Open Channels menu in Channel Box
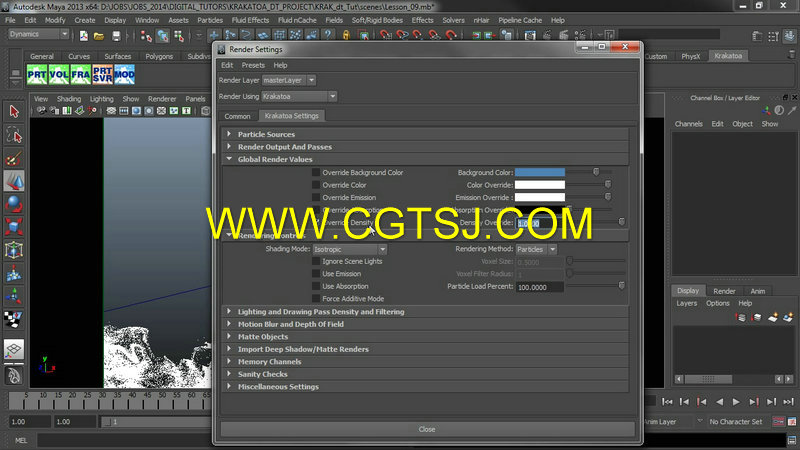 click(688, 124)
